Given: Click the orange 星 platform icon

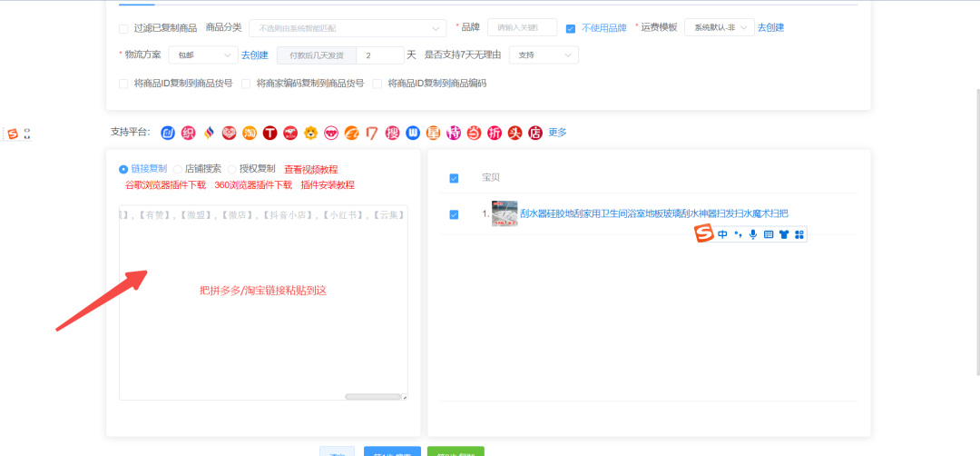Looking at the screenshot, I should (x=433, y=133).
